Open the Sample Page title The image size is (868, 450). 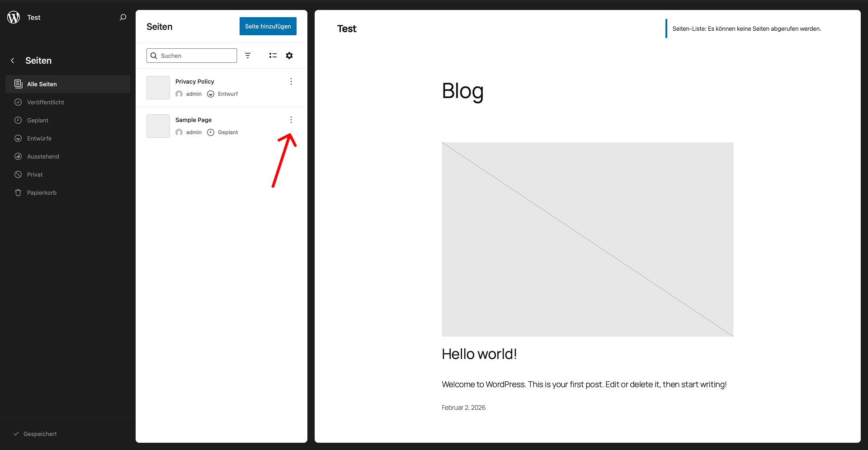[x=193, y=120]
